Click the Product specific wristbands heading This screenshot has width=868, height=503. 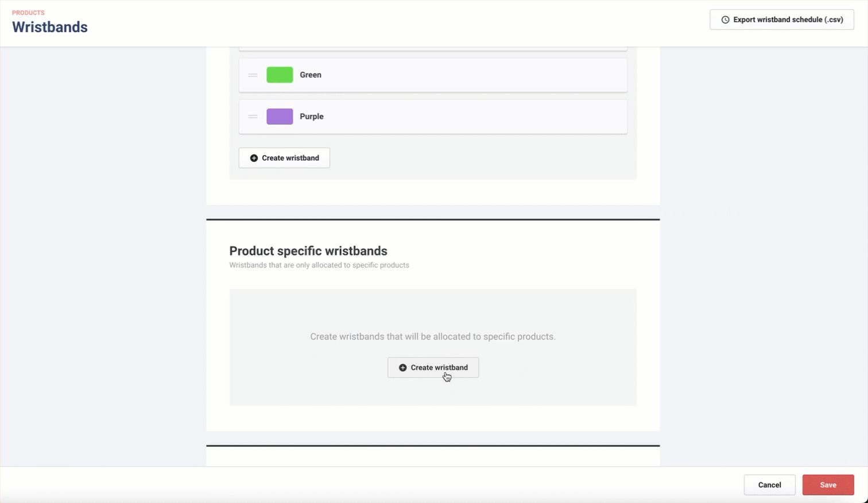[x=308, y=251]
